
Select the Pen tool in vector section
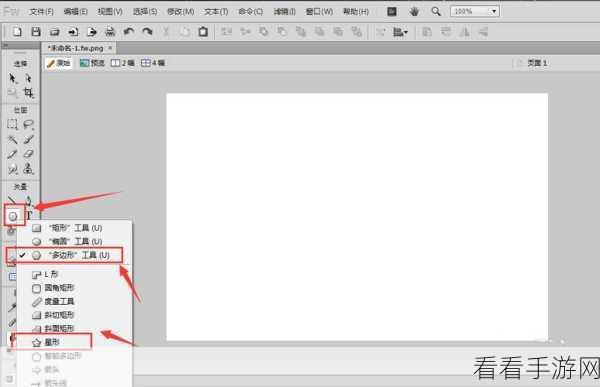(x=28, y=200)
